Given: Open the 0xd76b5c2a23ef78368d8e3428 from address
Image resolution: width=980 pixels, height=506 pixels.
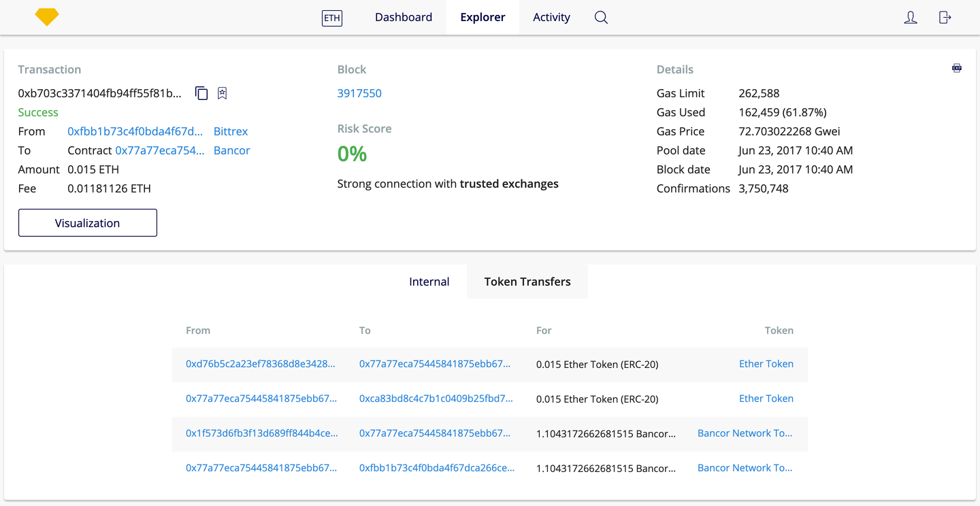Looking at the screenshot, I should pos(261,364).
